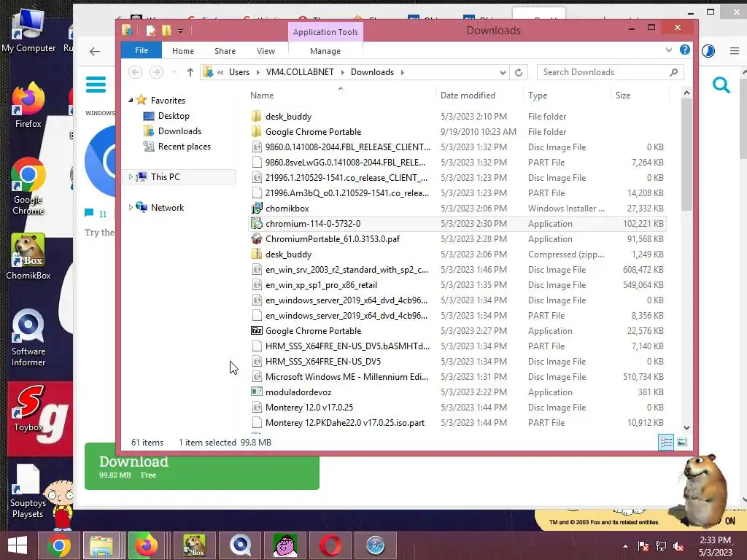
Task: Open the Software Informer desktop shortcut
Action: tap(28, 338)
